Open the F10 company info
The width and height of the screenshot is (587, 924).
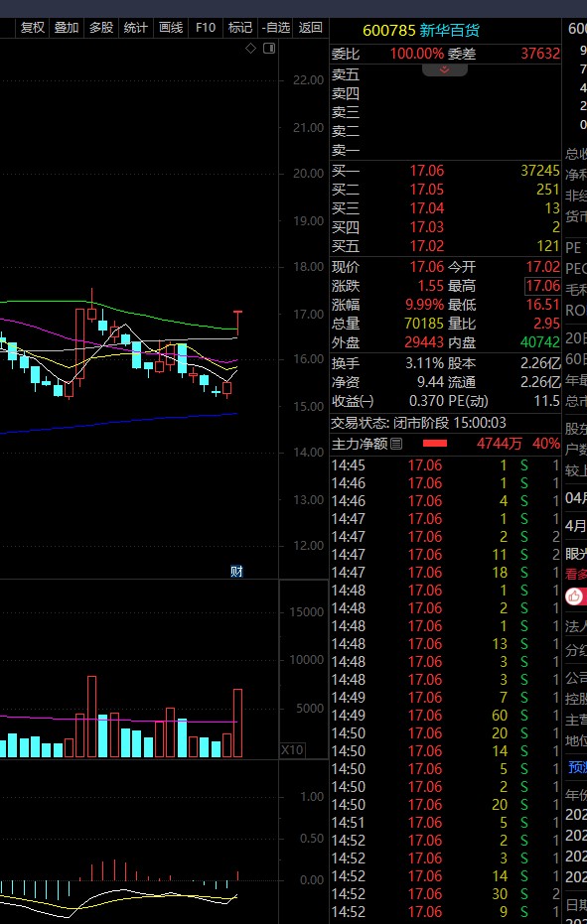tap(206, 27)
